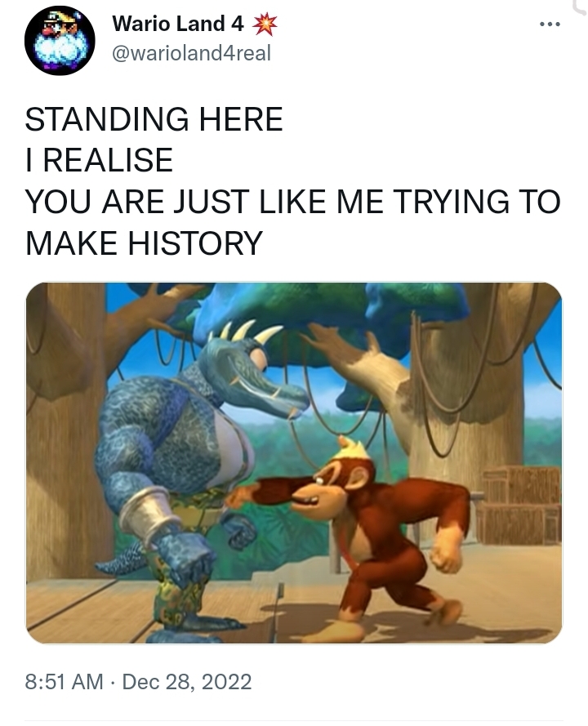The height and width of the screenshot is (726, 588).
Task: Click the 8:51 AM timestamp
Action: pyautogui.click(x=65, y=682)
